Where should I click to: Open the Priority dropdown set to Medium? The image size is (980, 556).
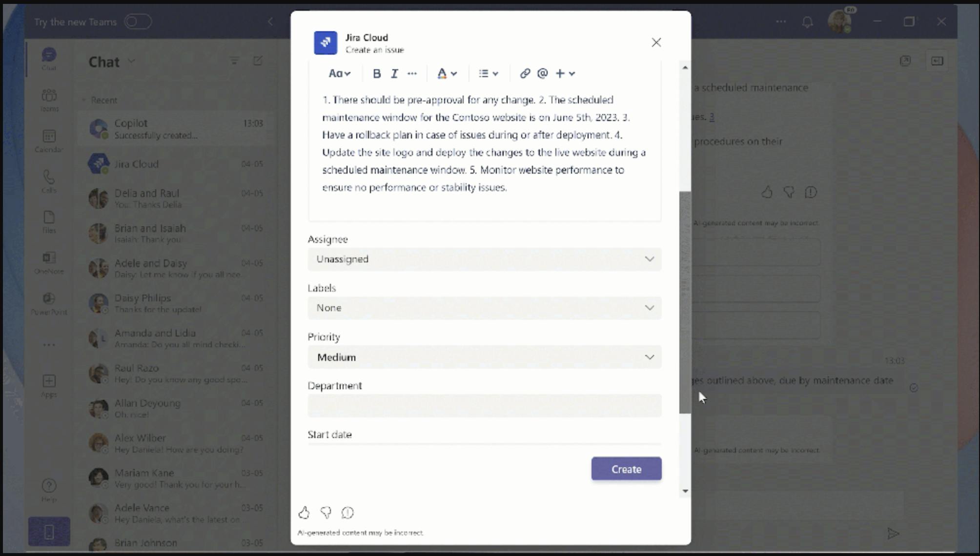pyautogui.click(x=484, y=357)
